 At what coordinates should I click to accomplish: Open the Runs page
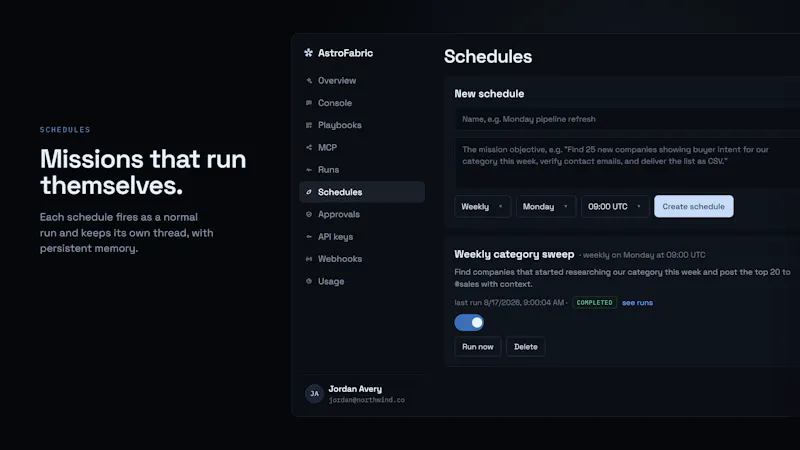[x=362, y=169]
